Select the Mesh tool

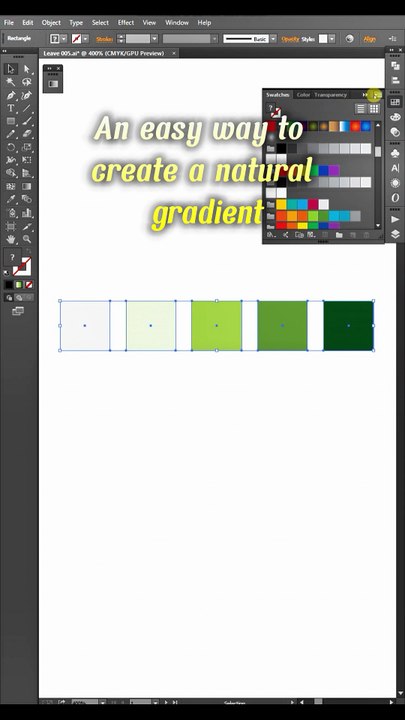tap(11, 186)
